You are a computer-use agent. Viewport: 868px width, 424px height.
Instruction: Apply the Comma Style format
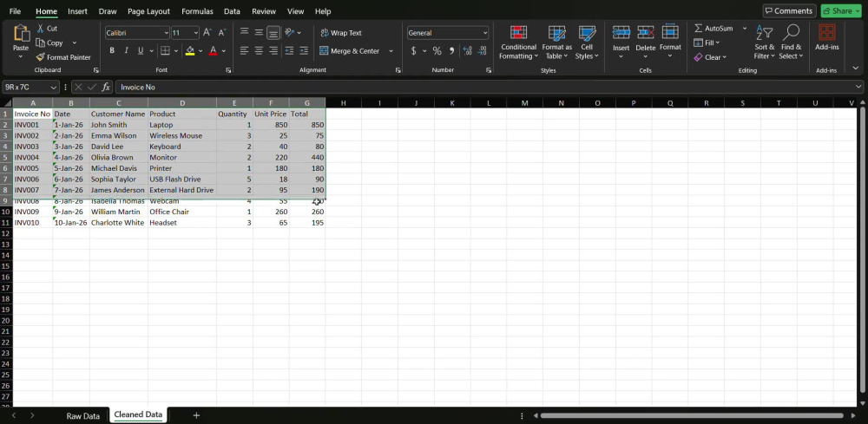tap(451, 51)
